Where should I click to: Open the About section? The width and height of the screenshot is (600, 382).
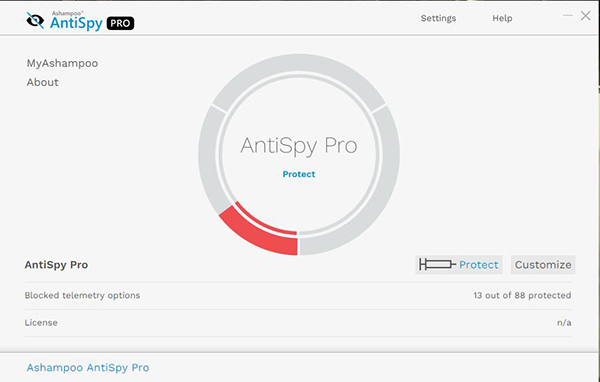[42, 82]
